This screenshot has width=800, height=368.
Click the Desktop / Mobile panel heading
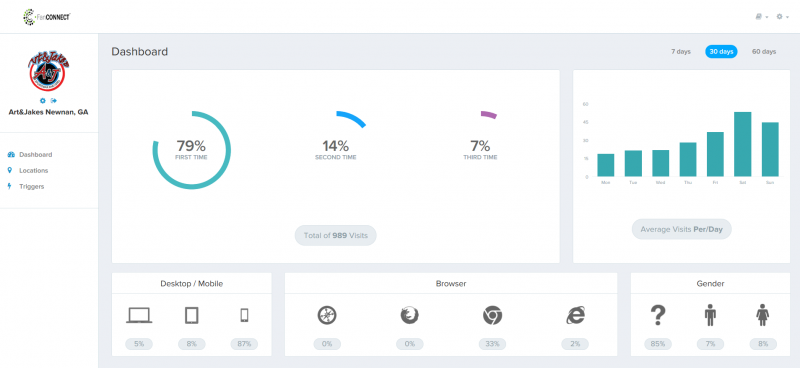coord(191,283)
